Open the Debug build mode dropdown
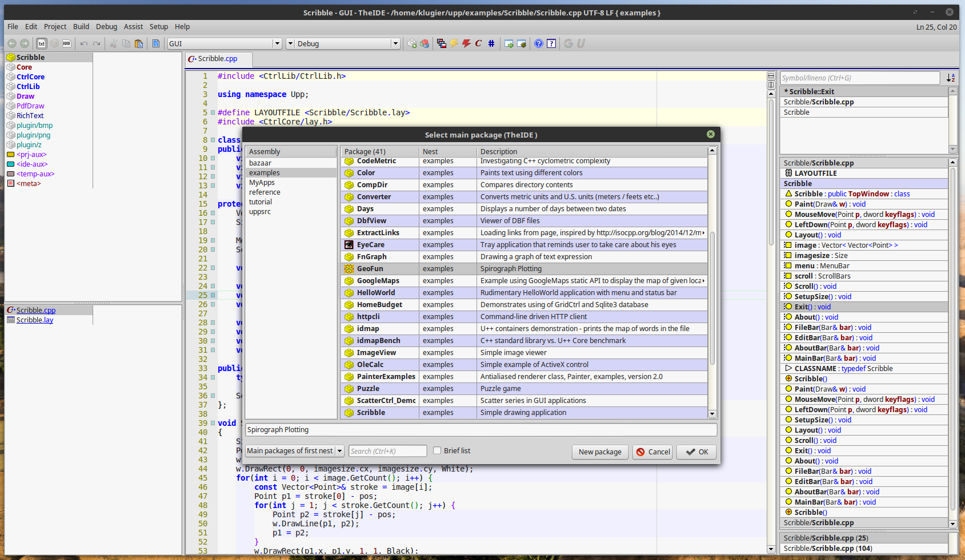This screenshot has height=560, width=965. 395,43
